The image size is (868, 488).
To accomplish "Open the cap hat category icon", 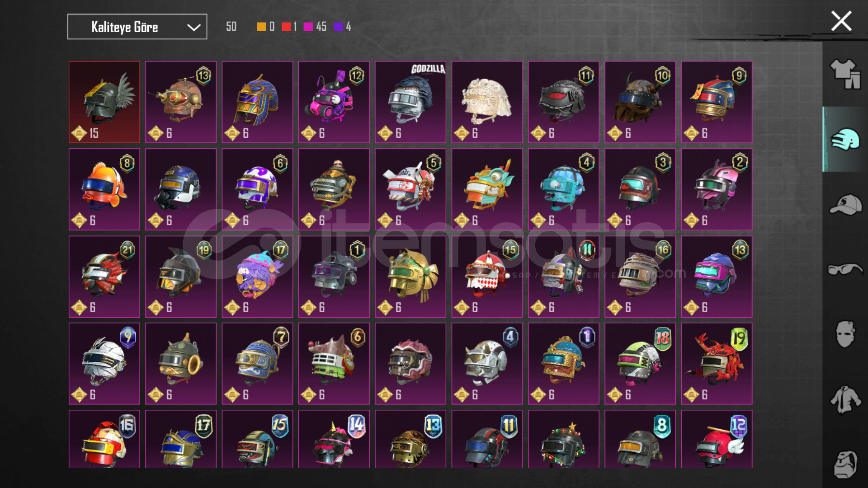I will pos(845,205).
